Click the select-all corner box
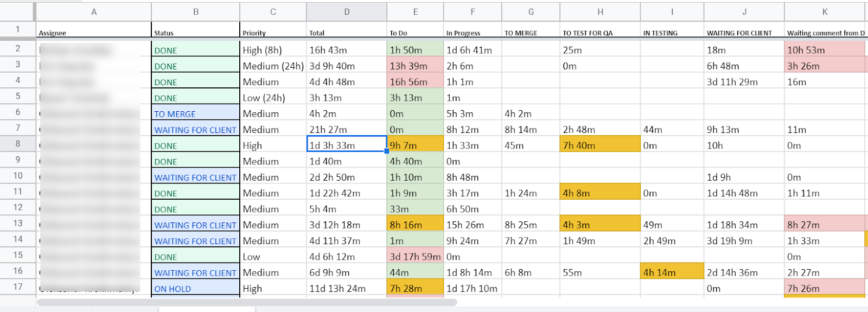868x312 pixels. click(17, 11)
